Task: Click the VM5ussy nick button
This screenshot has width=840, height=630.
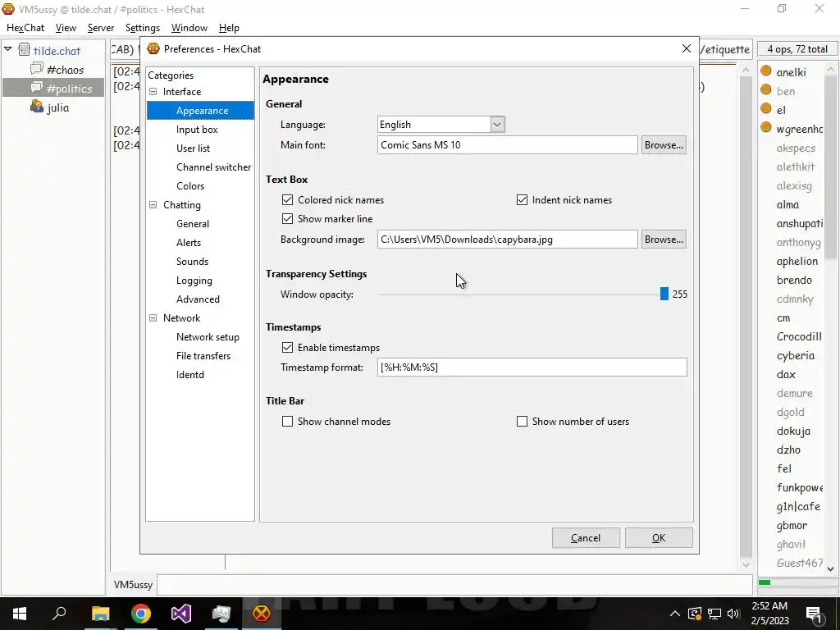Action: click(x=134, y=585)
